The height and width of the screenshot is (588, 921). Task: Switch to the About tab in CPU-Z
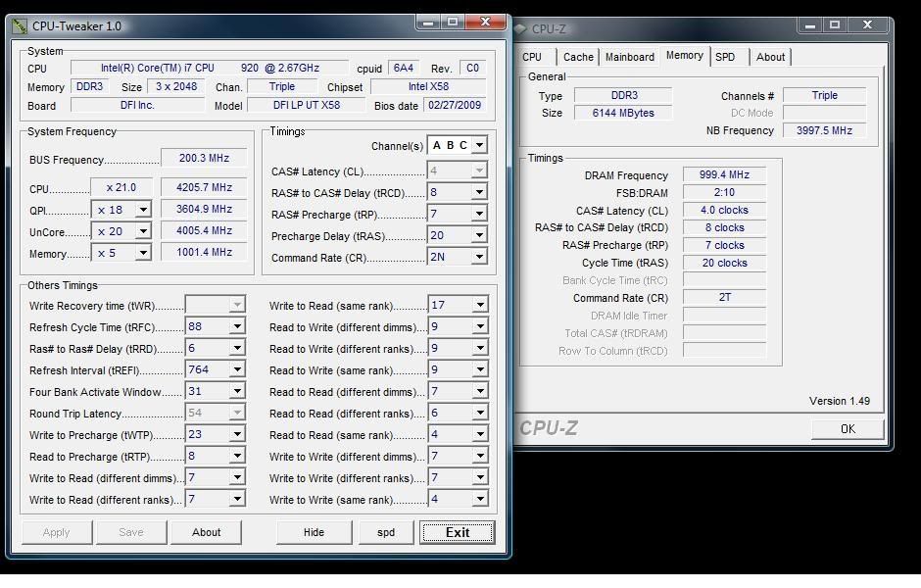770,57
